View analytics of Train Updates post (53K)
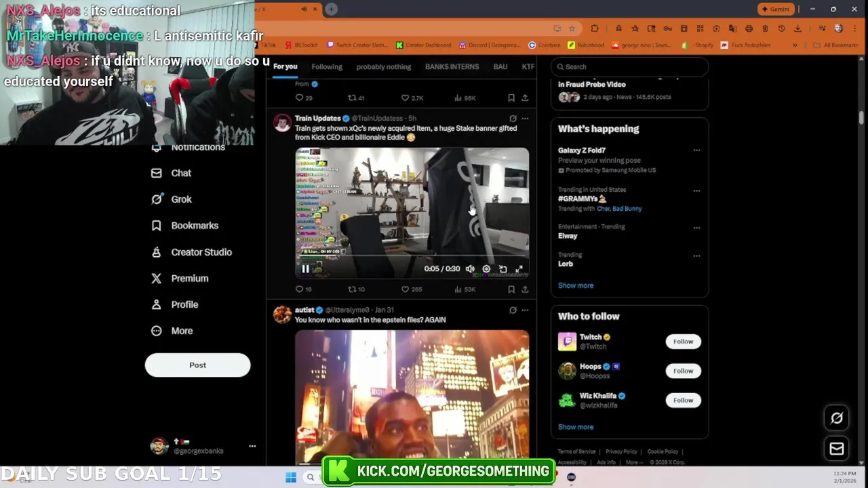Screen dimensions: 868x488 pos(465,289)
